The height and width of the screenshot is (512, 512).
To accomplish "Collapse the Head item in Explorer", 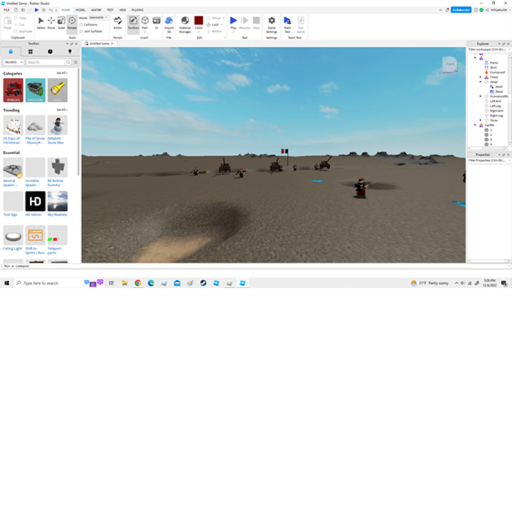I will coord(480,82).
